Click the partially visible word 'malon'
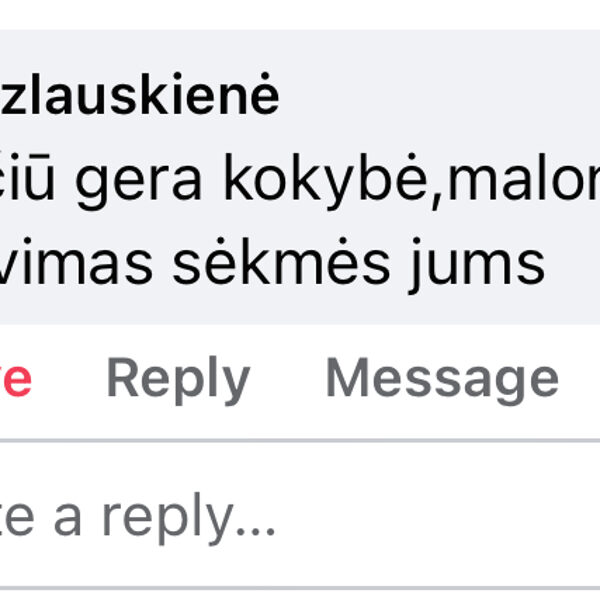Screen dimensions: 600x600 point(524,178)
